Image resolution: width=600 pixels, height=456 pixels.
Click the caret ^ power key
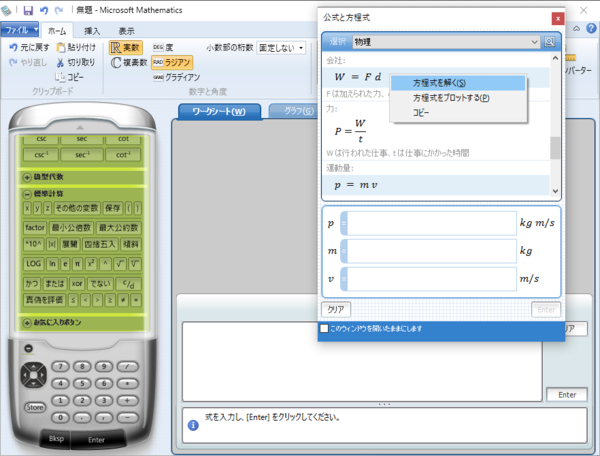point(106,264)
